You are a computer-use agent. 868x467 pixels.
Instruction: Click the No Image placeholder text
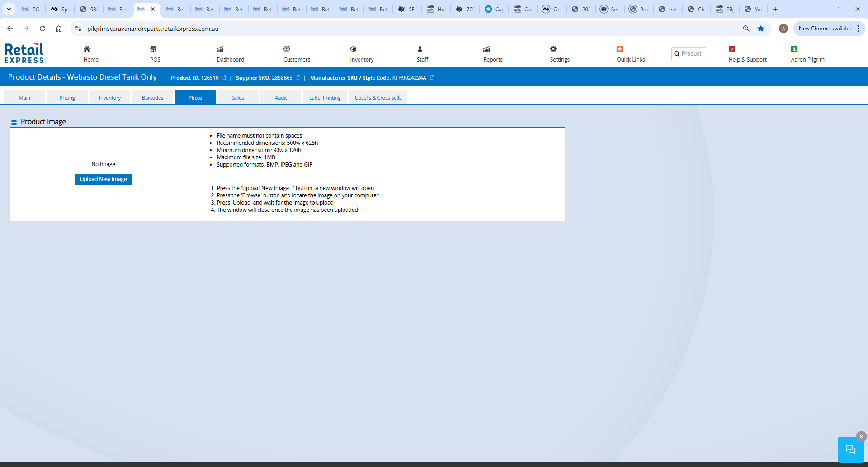click(104, 164)
